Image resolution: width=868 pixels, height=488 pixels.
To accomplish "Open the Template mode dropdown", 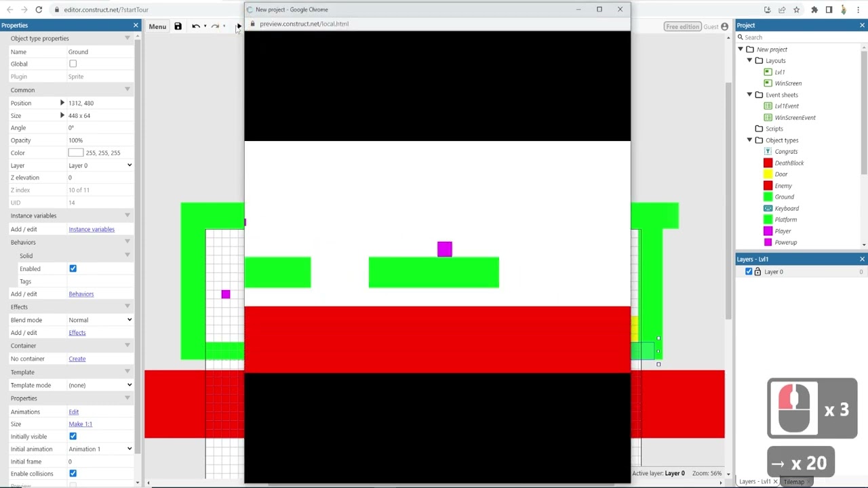I will [x=100, y=385].
